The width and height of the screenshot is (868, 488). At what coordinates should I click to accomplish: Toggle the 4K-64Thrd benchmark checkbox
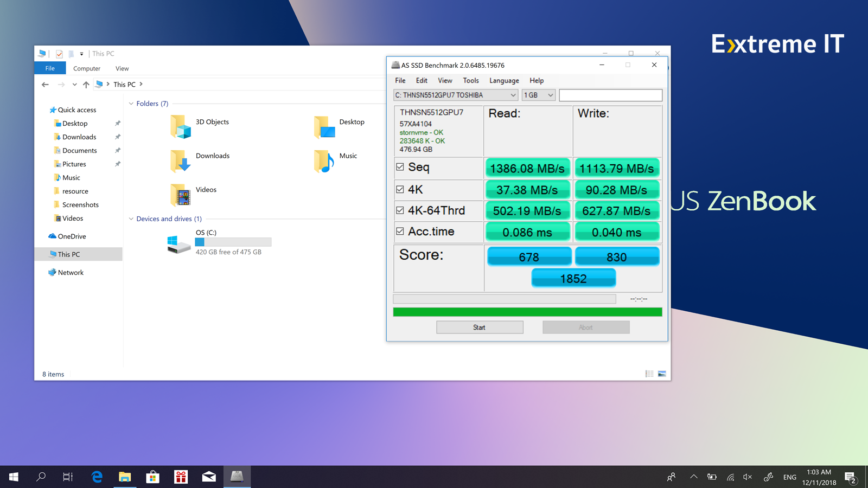(x=400, y=210)
